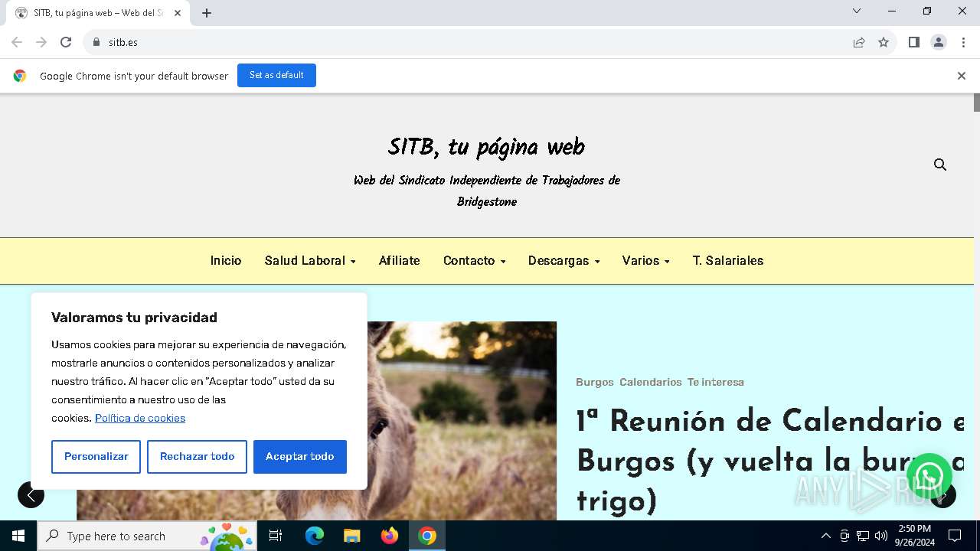Viewport: 980px width, 551px height.
Task: Go to previous slide arrow
Action: (x=31, y=494)
